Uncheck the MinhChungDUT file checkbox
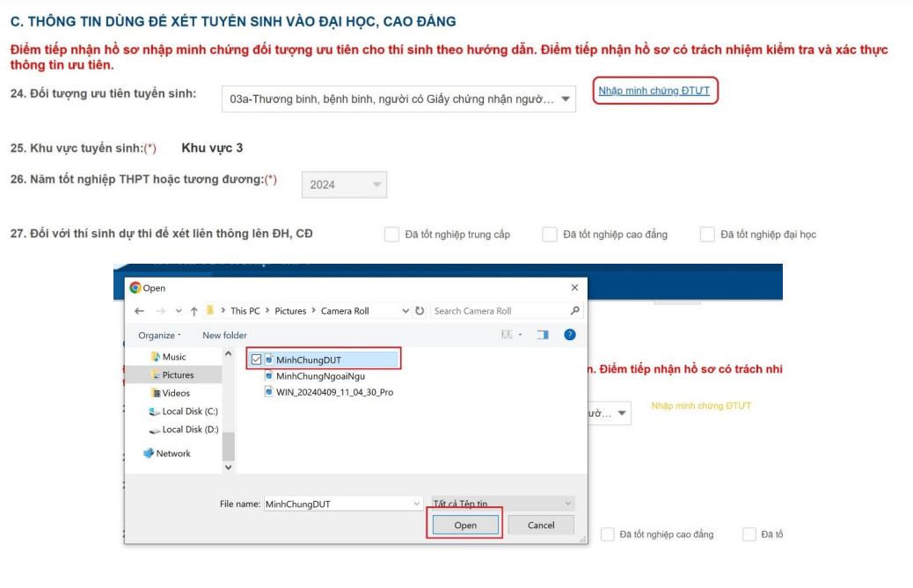Viewport: 913px width, 588px height. [x=256, y=359]
